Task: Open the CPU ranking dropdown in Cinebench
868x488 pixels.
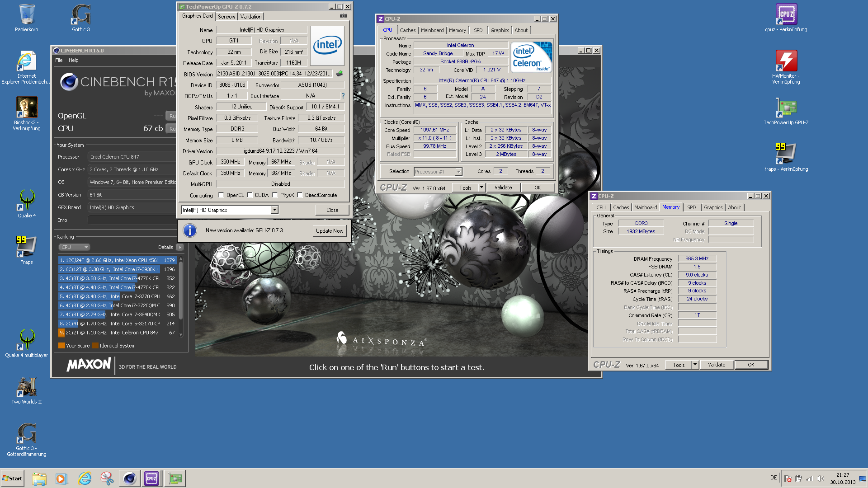Action: click(x=75, y=247)
